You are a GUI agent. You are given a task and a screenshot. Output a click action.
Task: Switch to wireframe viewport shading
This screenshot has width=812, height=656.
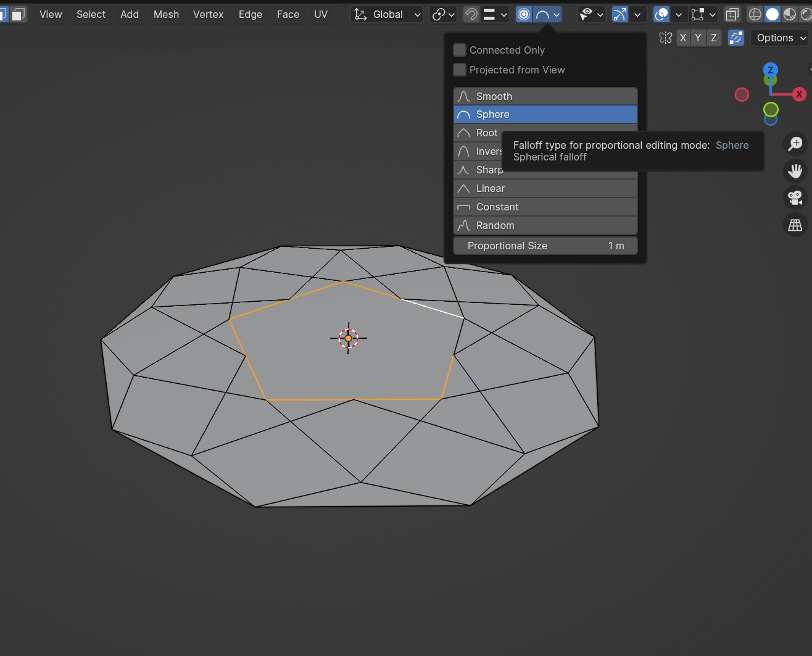(755, 14)
